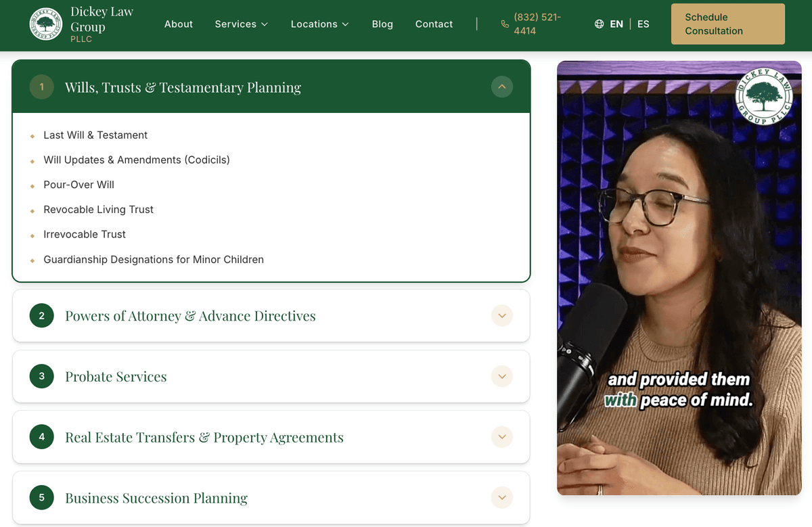
Task: Switch the site language to EN
Action: (x=617, y=23)
